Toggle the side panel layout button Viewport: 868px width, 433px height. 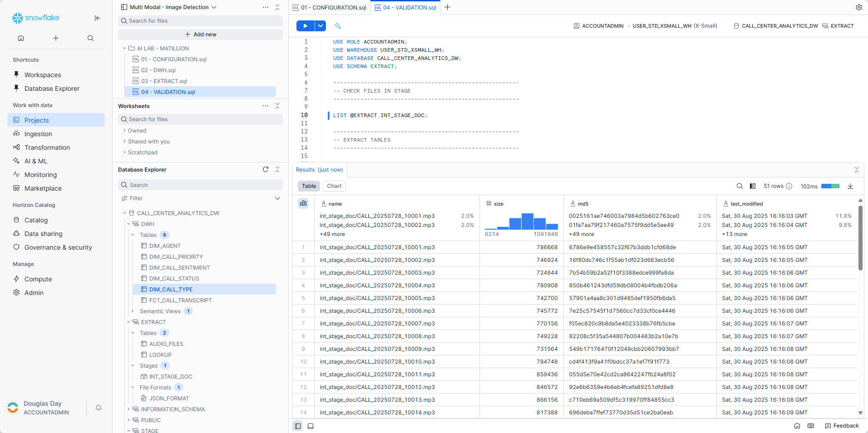click(x=297, y=426)
